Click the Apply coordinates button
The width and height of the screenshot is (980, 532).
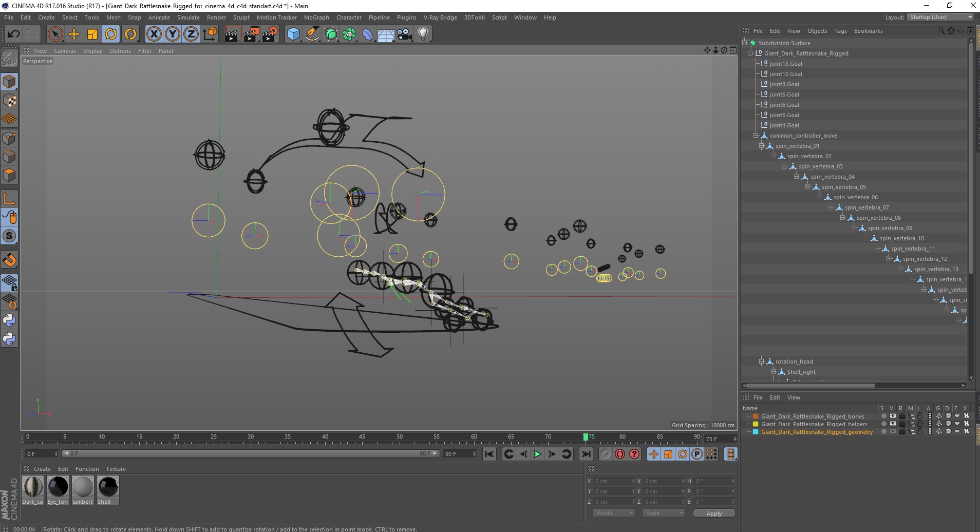pos(714,513)
